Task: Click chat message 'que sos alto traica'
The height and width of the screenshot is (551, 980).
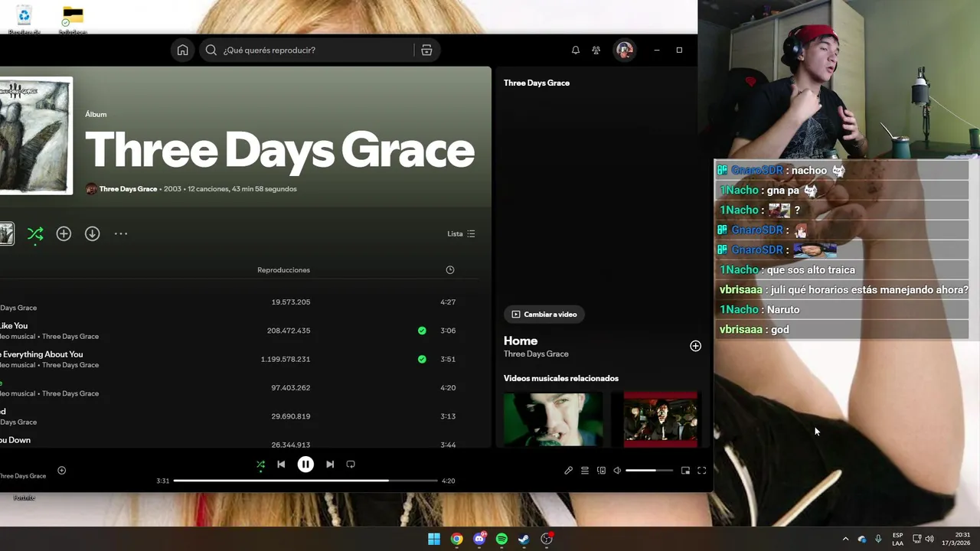Action: click(810, 269)
